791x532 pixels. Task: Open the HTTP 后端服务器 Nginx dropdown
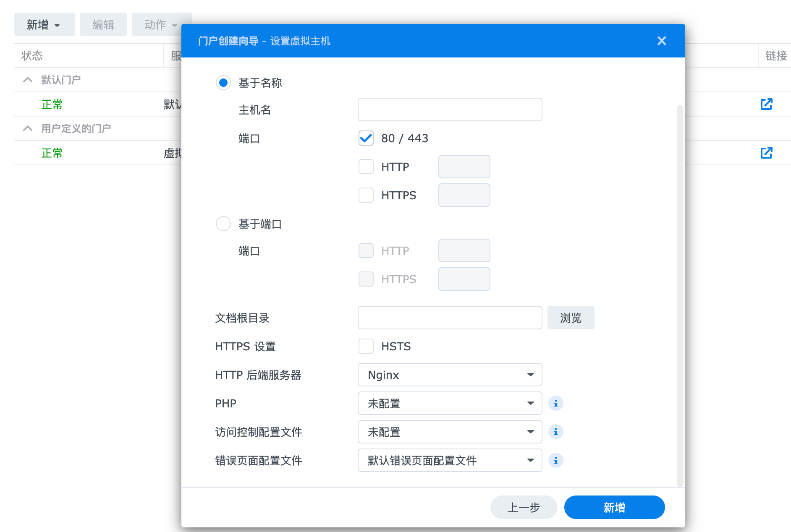tap(450, 375)
